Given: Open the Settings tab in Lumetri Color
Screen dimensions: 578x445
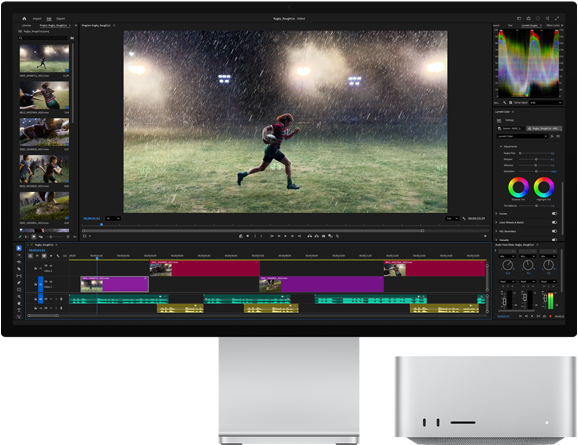Looking at the screenshot, I should (509, 120).
